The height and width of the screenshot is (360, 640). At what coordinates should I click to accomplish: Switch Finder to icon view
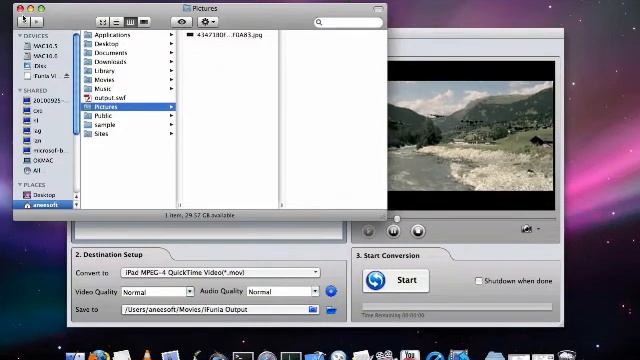[102, 22]
